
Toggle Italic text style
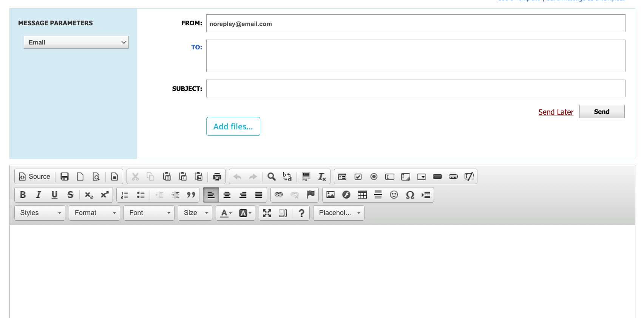click(39, 195)
